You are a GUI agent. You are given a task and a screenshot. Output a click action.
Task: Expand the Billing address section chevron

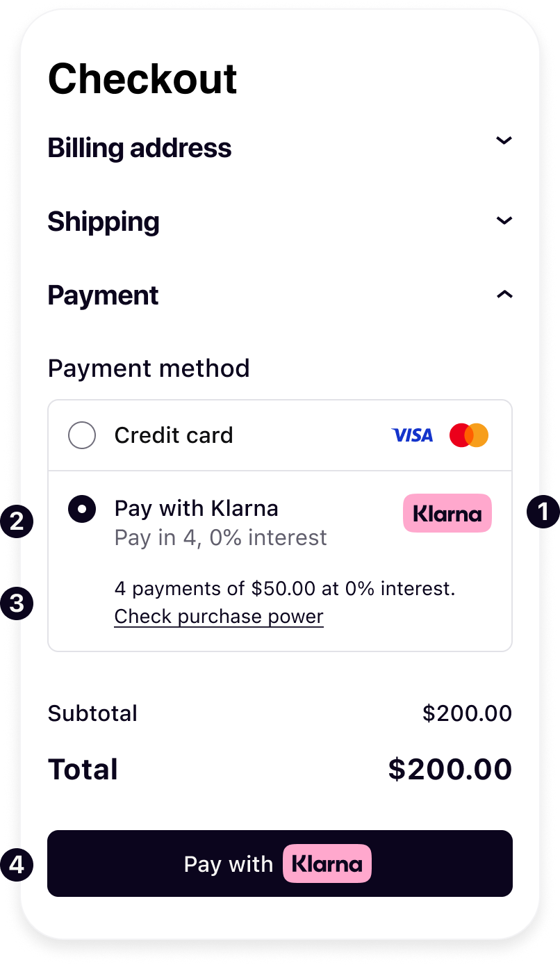[504, 140]
